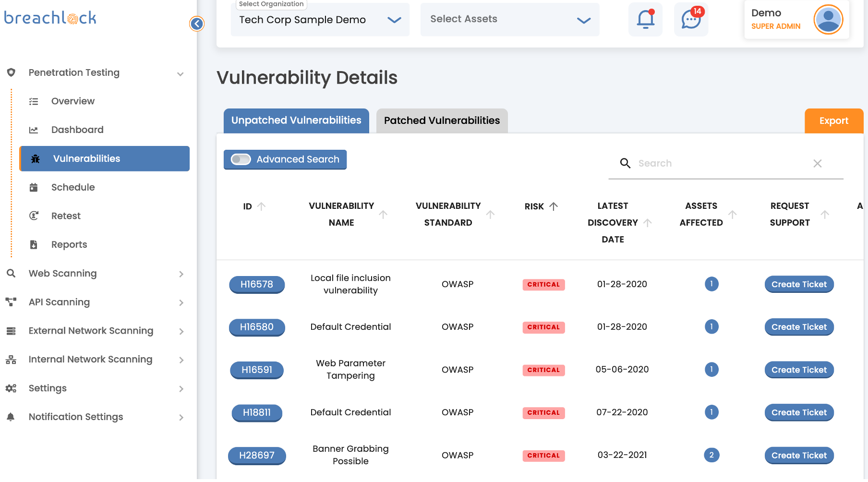
Task: Click the notification bell icon
Action: [645, 20]
